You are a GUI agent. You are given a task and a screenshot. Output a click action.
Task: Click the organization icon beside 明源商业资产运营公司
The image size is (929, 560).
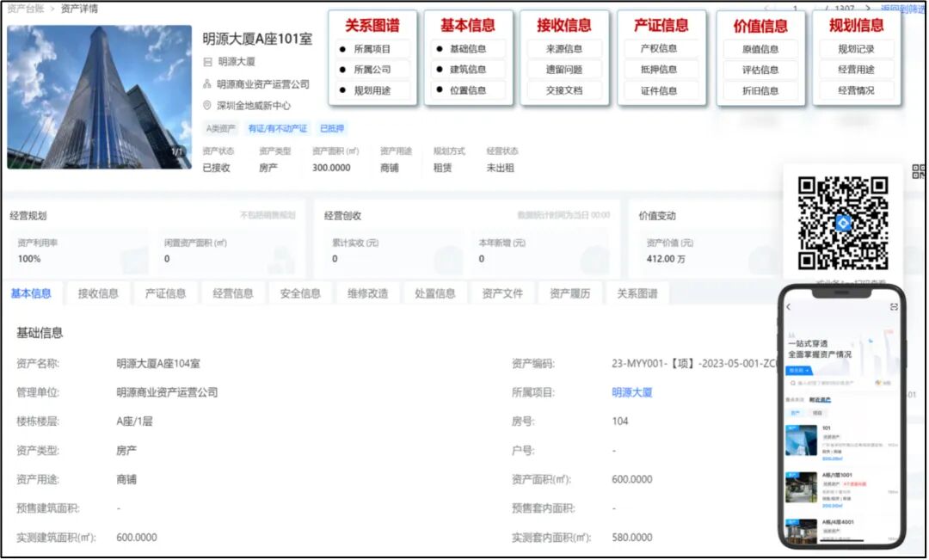(x=207, y=84)
